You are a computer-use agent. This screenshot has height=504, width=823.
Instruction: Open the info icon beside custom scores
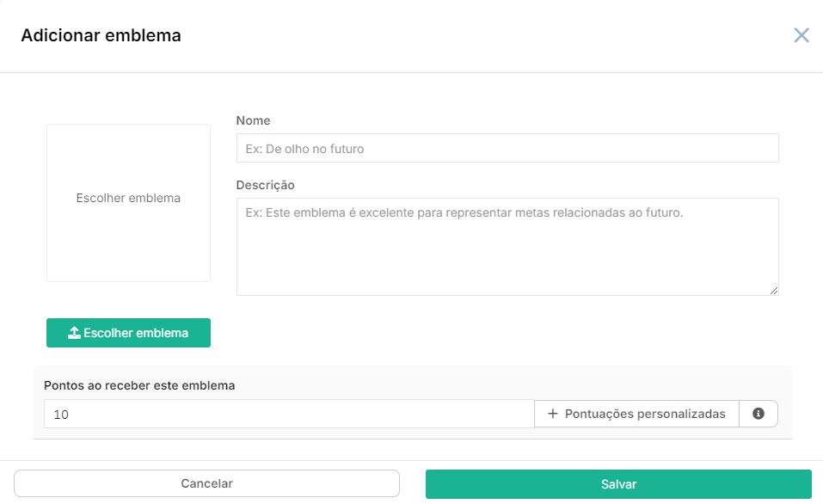tap(758, 414)
